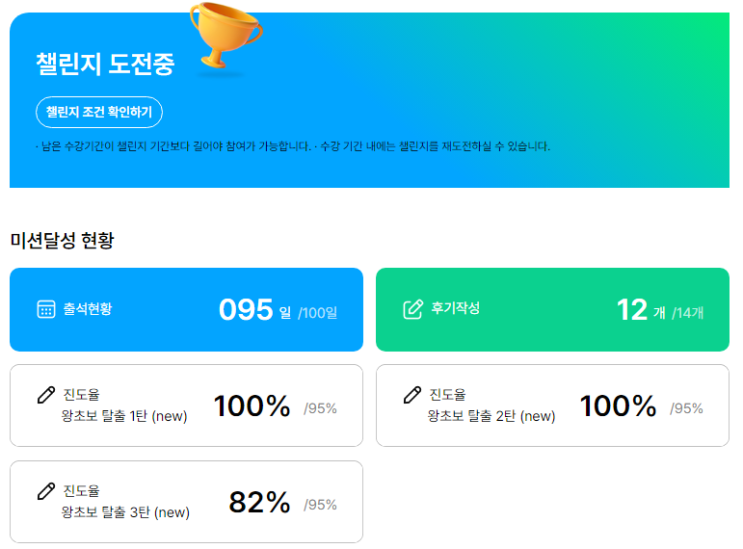Click the edit icon beside 후기작성
Image resolution: width=743 pixels, height=549 pixels.
(412, 309)
